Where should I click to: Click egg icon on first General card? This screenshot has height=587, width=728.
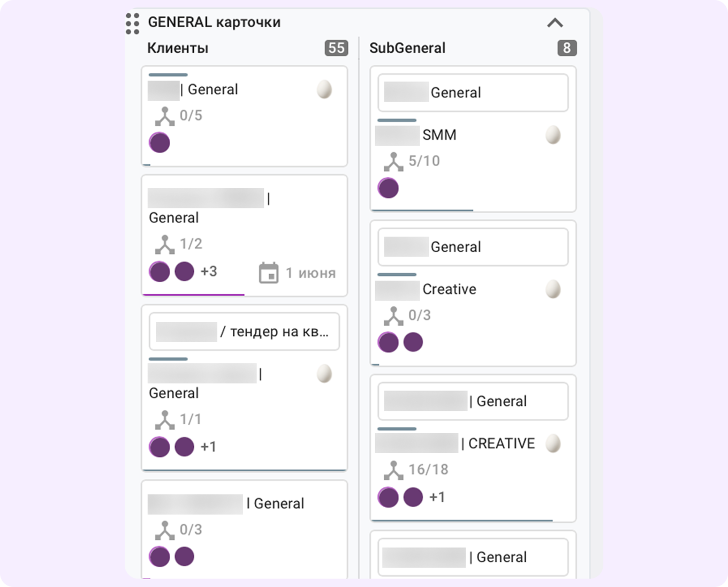click(324, 89)
